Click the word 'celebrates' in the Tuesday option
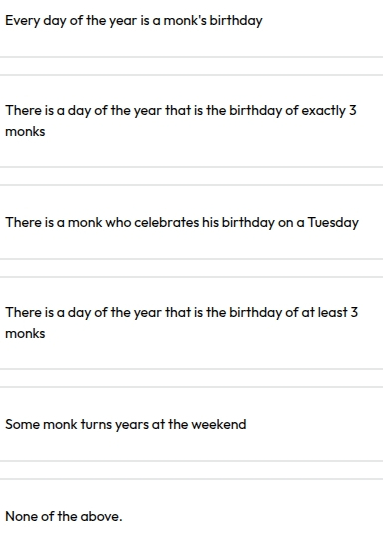Viewport: 383px width, 539px height. [166, 222]
